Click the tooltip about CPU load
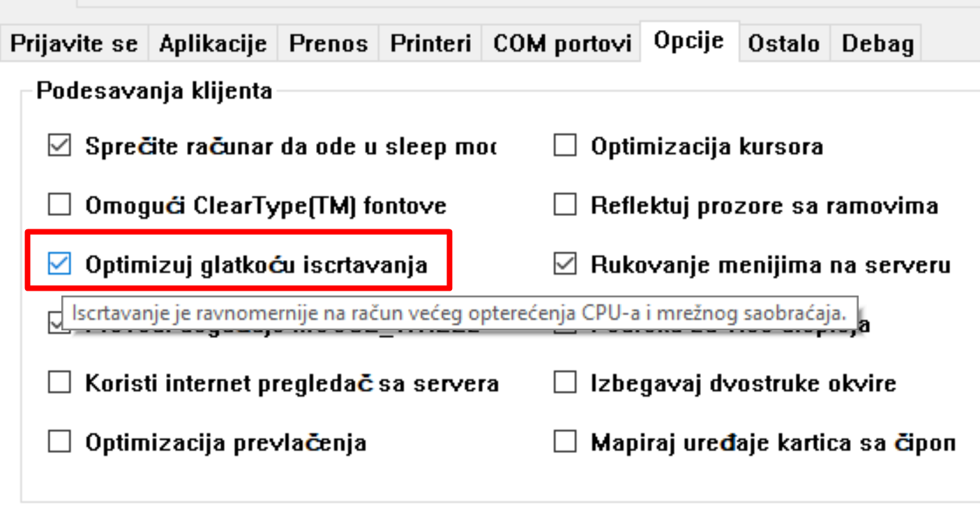 (x=459, y=314)
